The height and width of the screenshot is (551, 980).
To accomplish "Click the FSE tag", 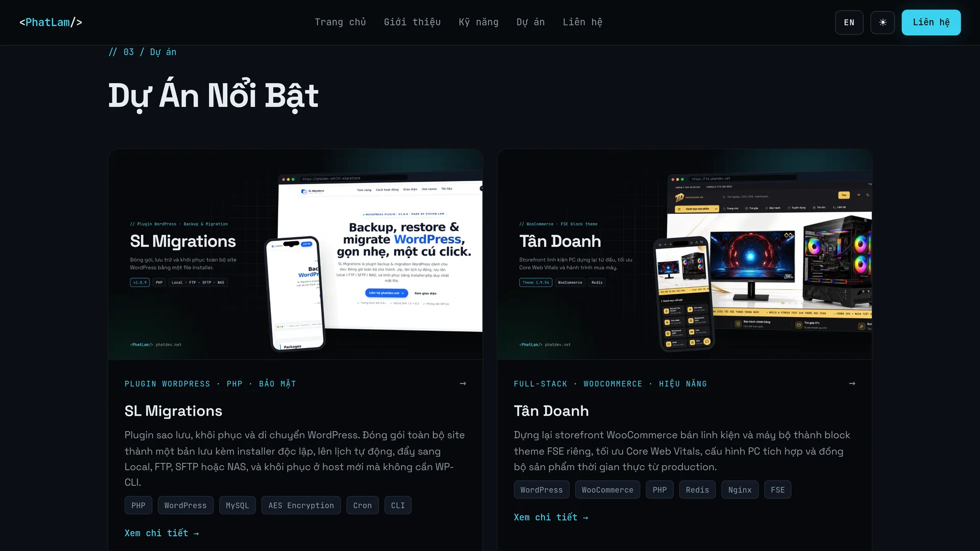I will tap(778, 490).
